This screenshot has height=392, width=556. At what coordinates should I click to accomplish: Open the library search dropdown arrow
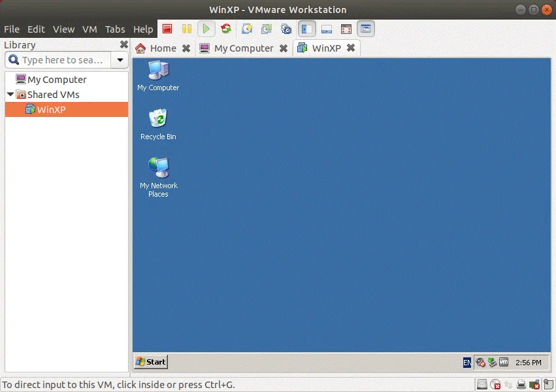point(120,60)
